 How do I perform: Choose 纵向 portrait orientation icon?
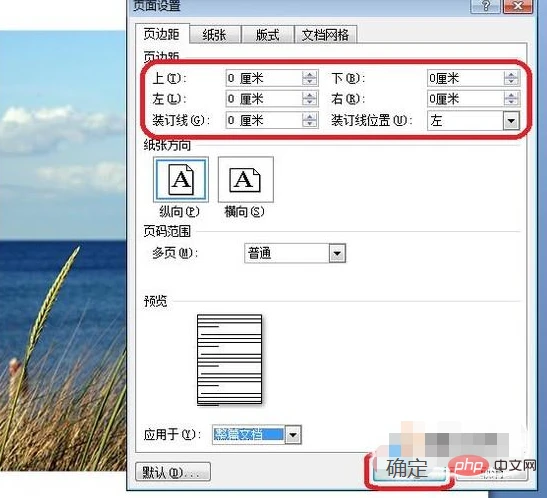point(181,180)
